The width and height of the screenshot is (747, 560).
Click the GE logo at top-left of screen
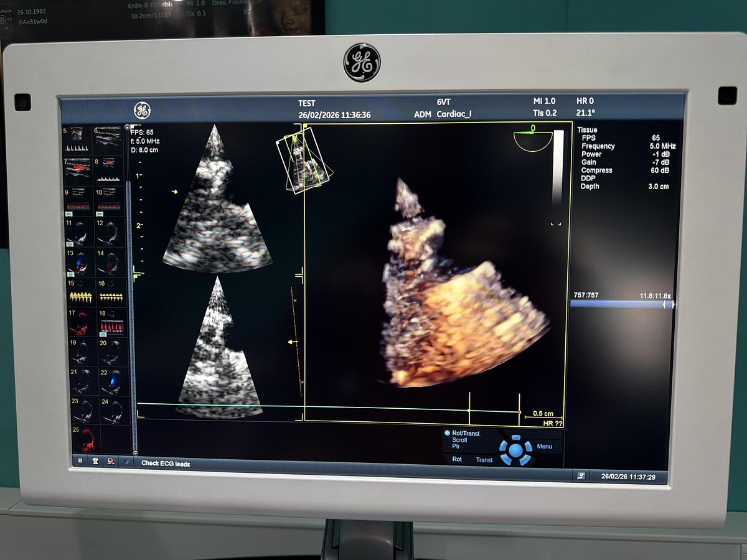tap(142, 111)
